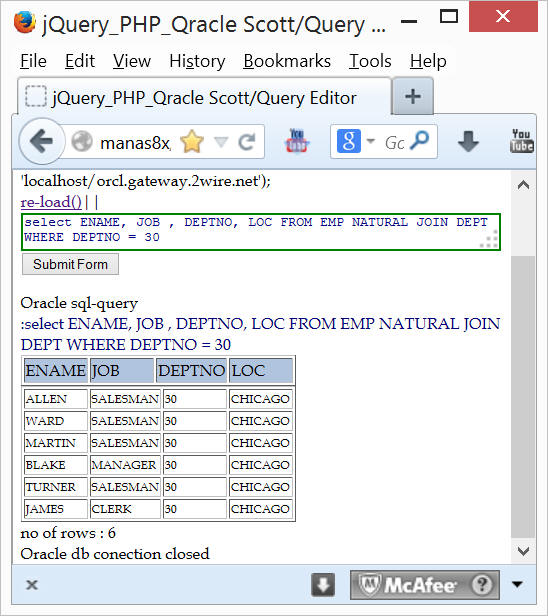This screenshot has height=616, width=548.
Task: Select the jQuery_PHP_Oracle Scott/Query Editor tab
Action: pyautogui.click(x=204, y=98)
